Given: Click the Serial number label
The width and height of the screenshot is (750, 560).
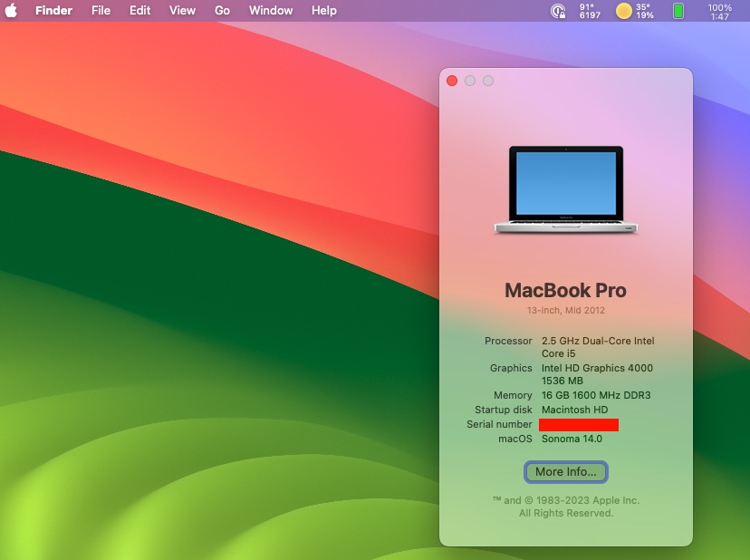Looking at the screenshot, I should [499, 424].
